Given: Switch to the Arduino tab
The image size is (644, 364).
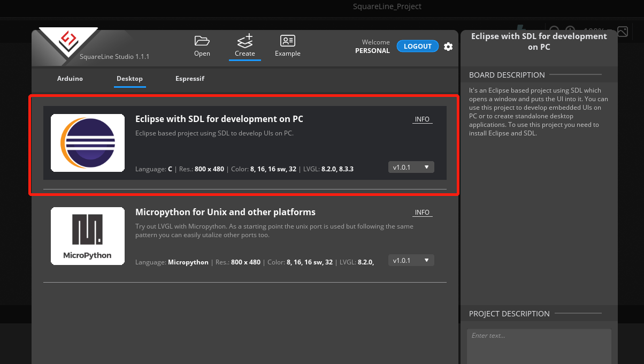Looking at the screenshot, I should click(x=70, y=79).
